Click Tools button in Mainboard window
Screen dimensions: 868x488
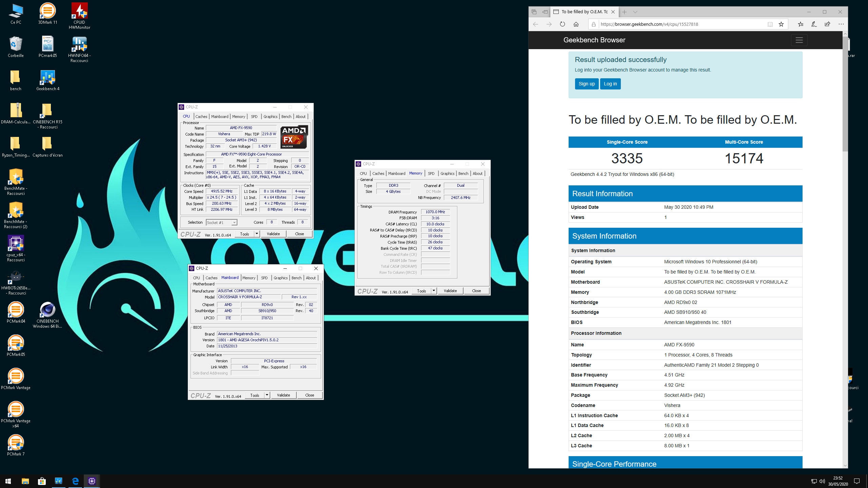pos(255,395)
